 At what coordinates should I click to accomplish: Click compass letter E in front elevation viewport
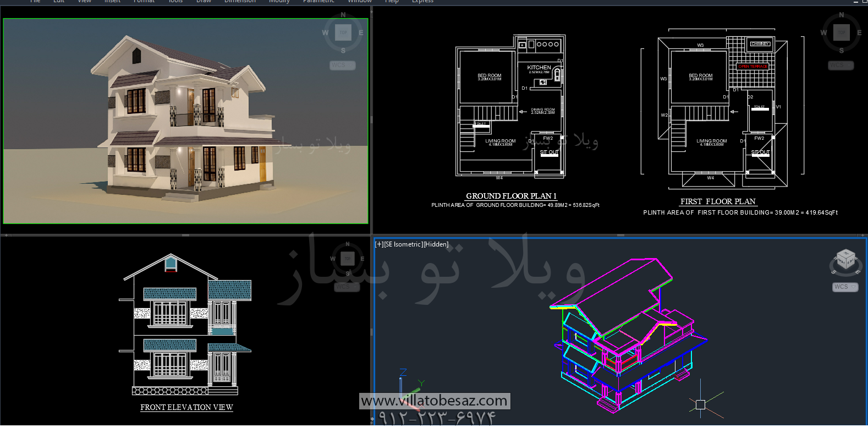[x=362, y=259]
